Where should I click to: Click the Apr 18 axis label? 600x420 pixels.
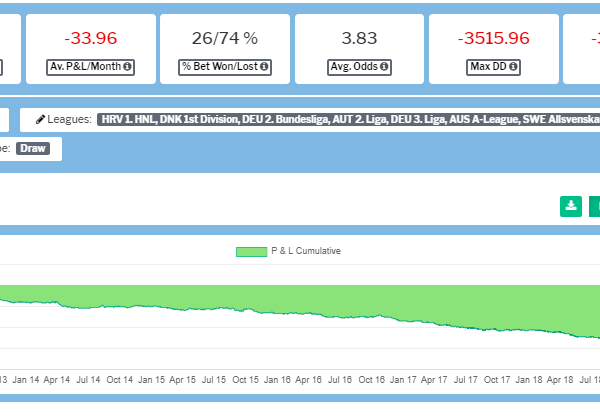pos(560,380)
